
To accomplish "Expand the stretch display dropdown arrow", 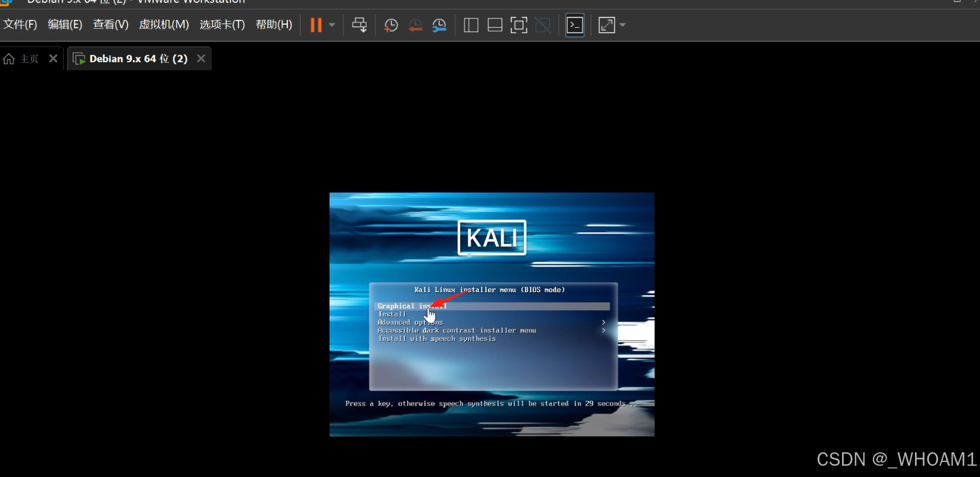I will 622,25.
